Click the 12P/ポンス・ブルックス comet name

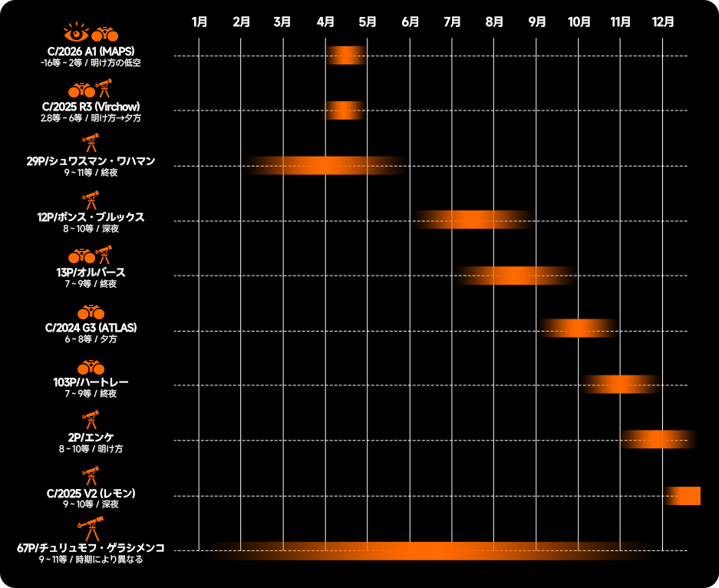[91, 217]
